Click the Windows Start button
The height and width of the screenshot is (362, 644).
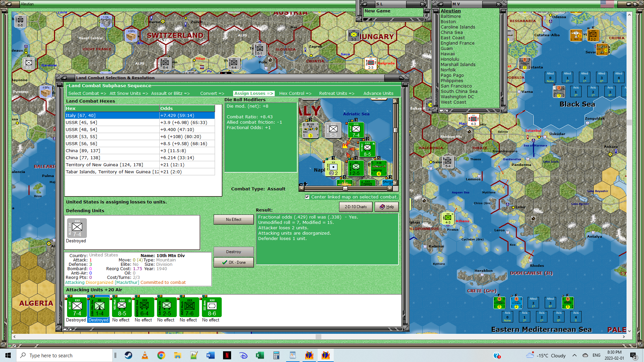[8, 355]
